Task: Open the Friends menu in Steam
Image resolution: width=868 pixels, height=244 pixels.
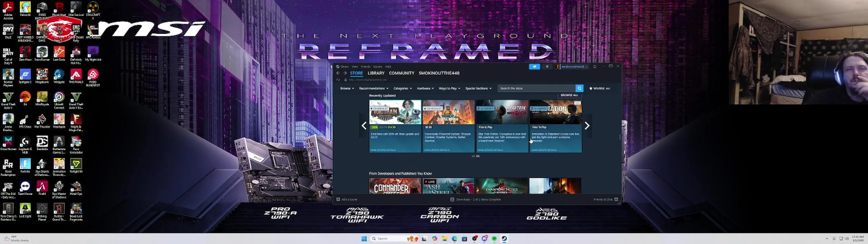Action: (x=366, y=67)
